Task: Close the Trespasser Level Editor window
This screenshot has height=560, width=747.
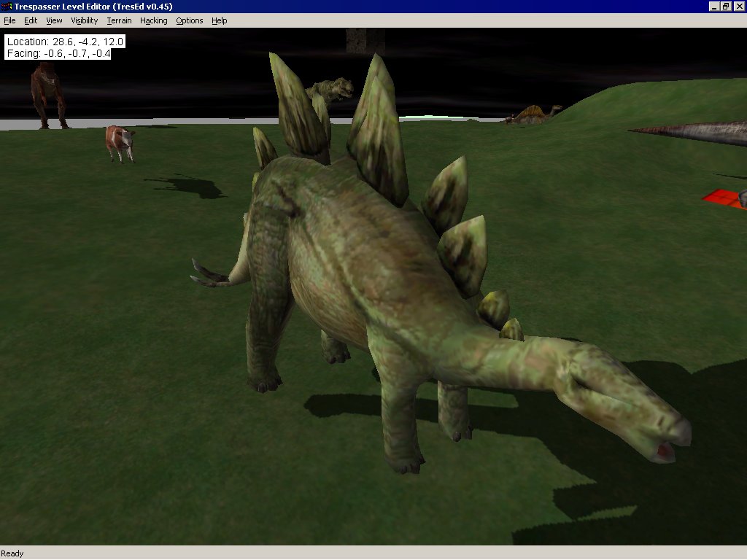Action: [x=739, y=6]
